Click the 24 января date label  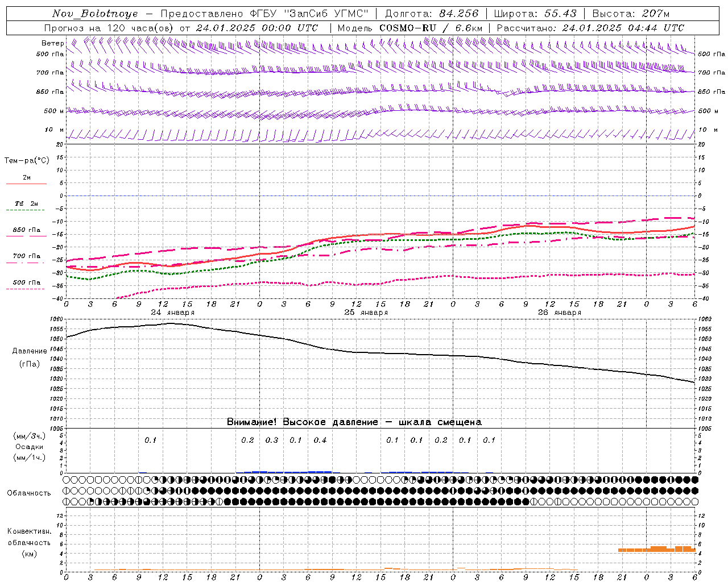pos(172,313)
